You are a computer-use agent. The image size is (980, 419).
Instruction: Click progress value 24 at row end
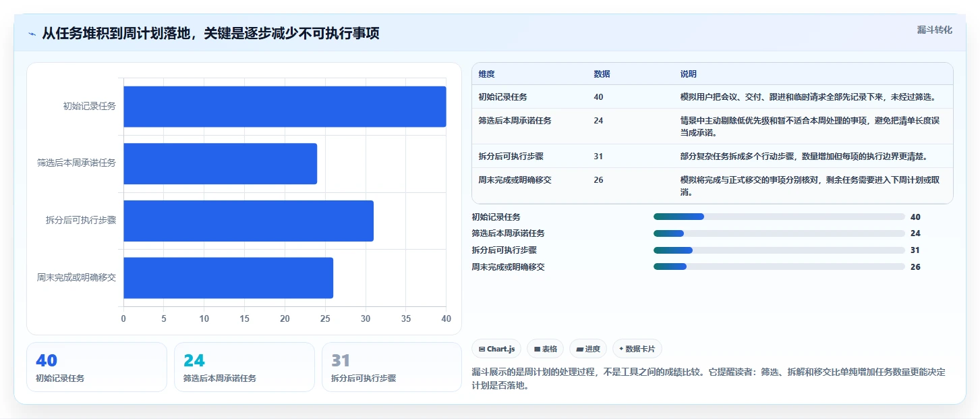pyautogui.click(x=915, y=233)
